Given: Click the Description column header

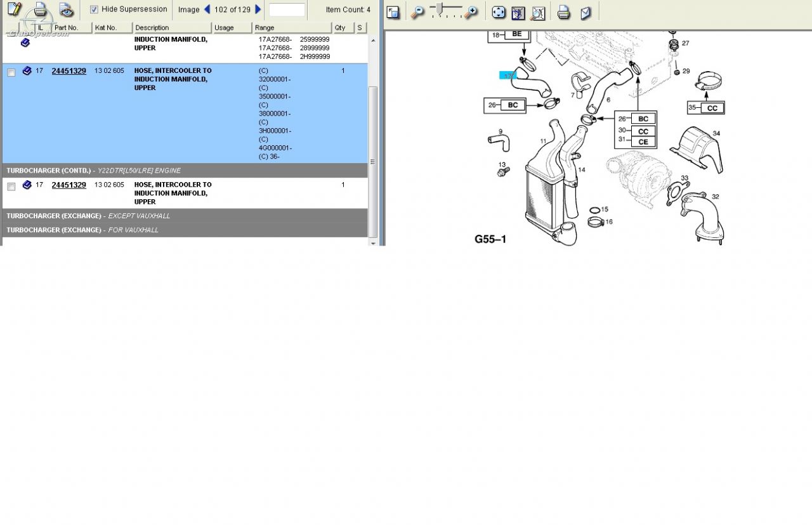Looking at the screenshot, I should pyautogui.click(x=173, y=28).
